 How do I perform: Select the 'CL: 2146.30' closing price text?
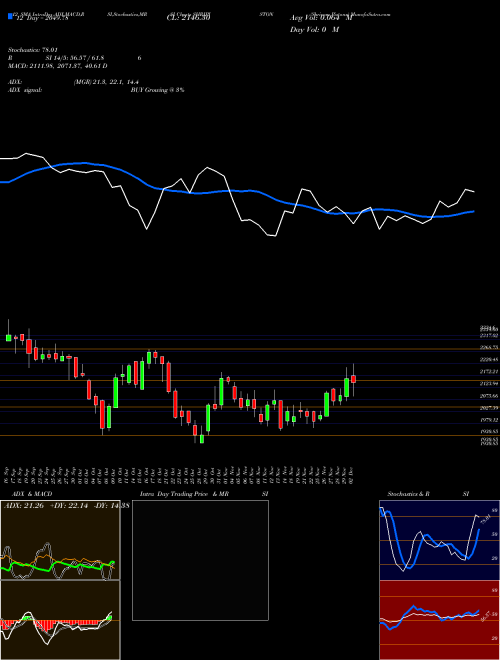point(188,17)
